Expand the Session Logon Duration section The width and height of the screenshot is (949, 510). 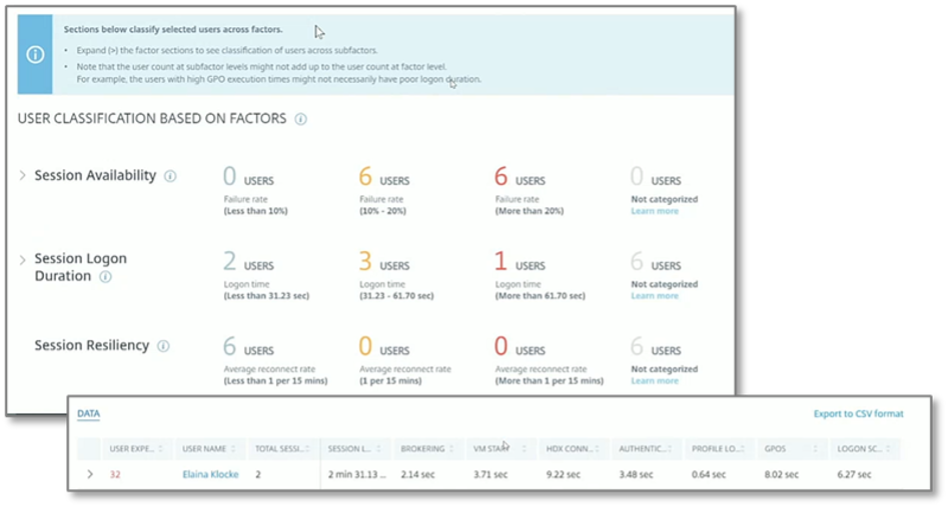23,260
